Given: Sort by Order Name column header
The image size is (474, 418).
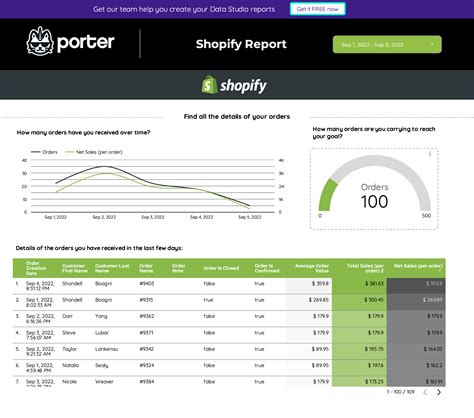Looking at the screenshot, I should (146, 268).
